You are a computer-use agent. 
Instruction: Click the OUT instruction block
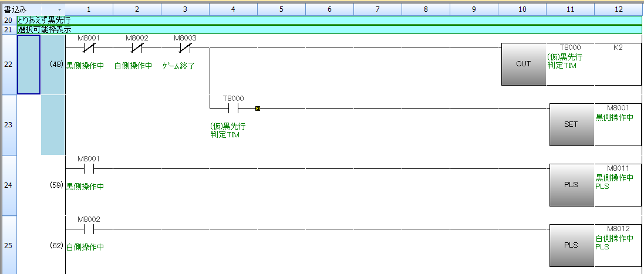523,65
